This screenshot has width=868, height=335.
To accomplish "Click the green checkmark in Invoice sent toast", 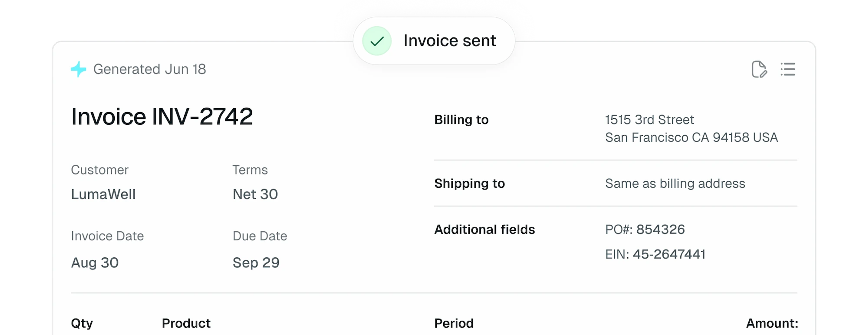I will click(x=376, y=41).
